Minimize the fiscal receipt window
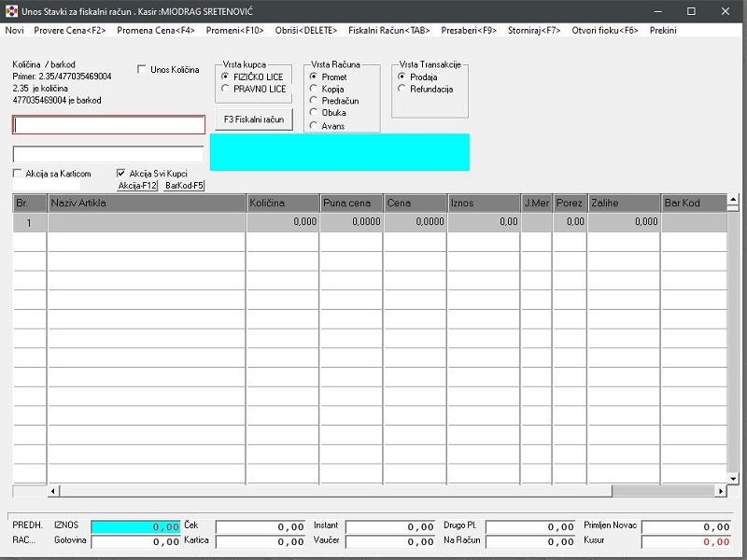Screen dimensions: 747x560 click(x=658, y=11)
